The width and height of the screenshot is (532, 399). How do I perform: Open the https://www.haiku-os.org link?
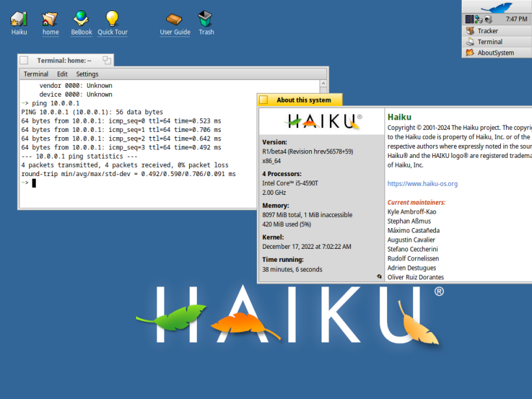pyautogui.click(x=422, y=183)
